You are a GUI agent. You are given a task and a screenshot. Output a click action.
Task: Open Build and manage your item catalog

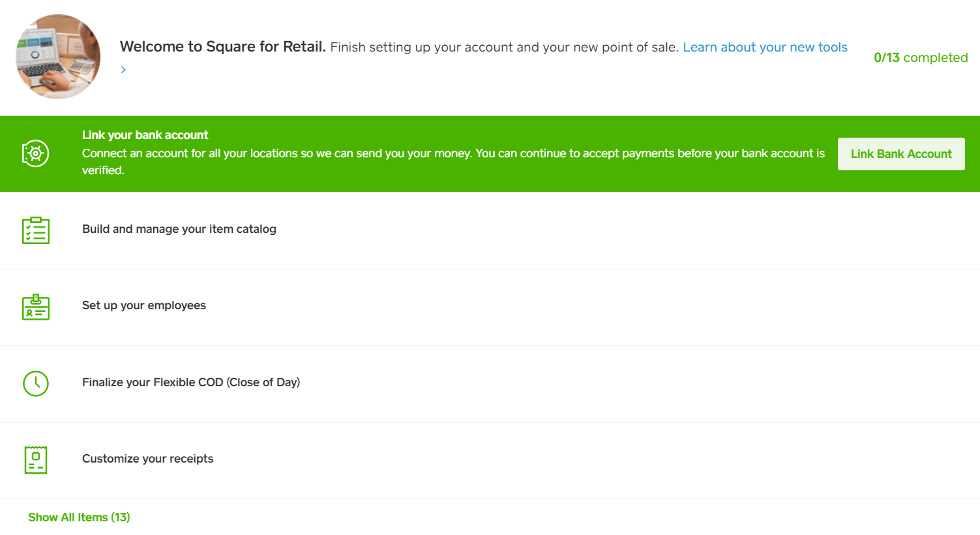[179, 229]
